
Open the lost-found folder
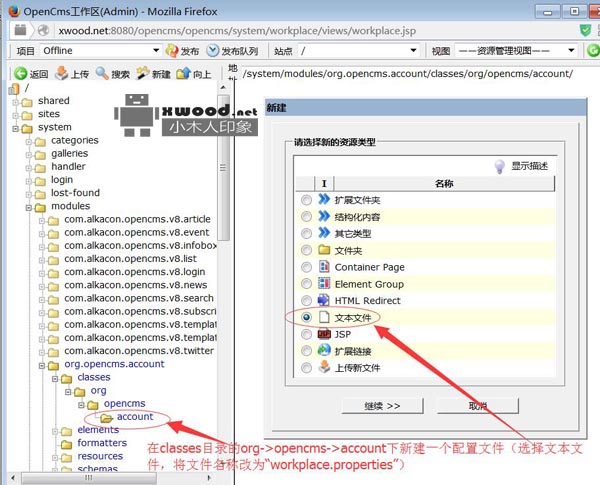point(75,193)
